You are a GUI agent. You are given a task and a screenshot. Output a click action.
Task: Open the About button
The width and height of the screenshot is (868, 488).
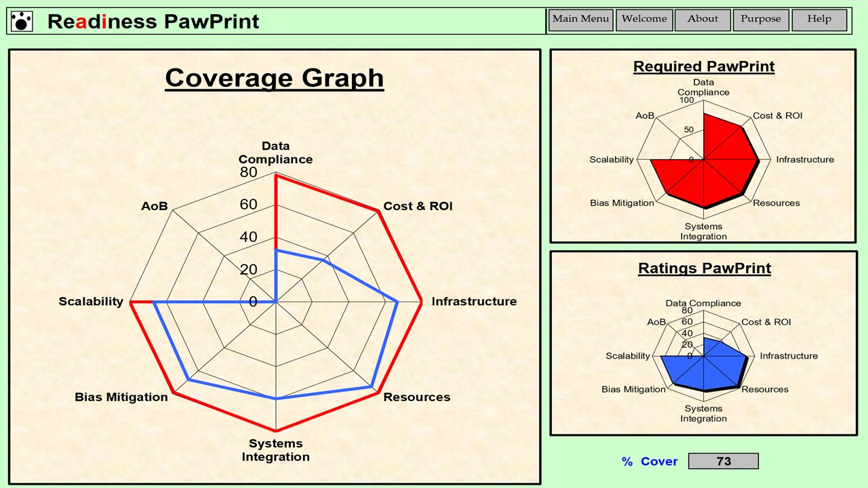point(703,20)
